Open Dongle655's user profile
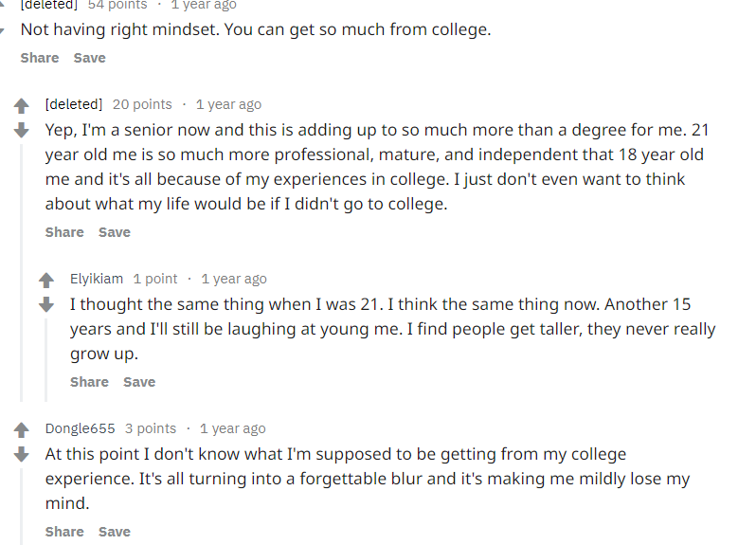 point(80,428)
